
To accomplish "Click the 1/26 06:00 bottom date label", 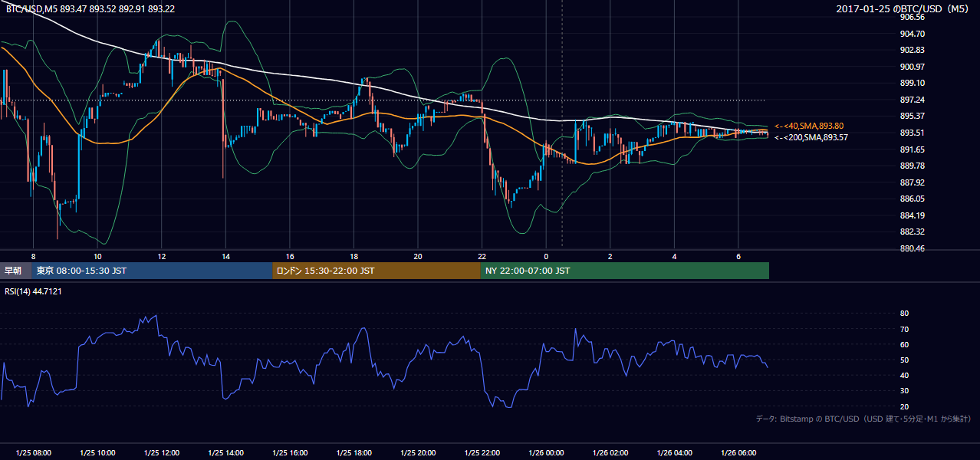I will tap(738, 453).
